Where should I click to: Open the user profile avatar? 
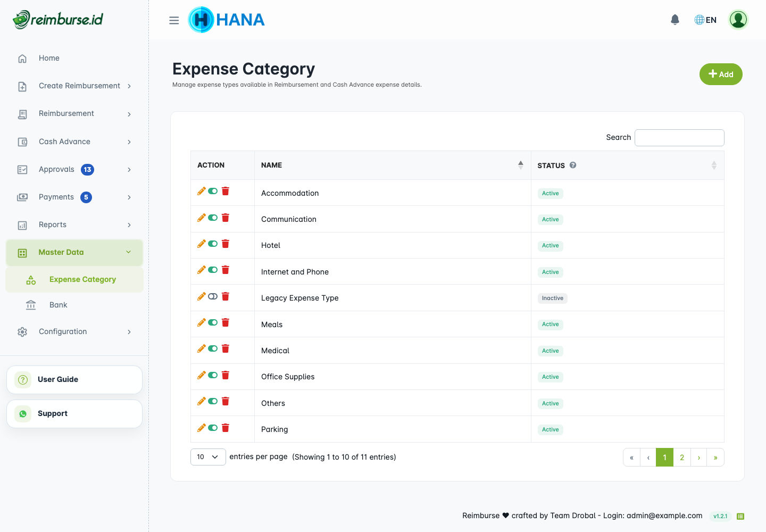[738, 20]
